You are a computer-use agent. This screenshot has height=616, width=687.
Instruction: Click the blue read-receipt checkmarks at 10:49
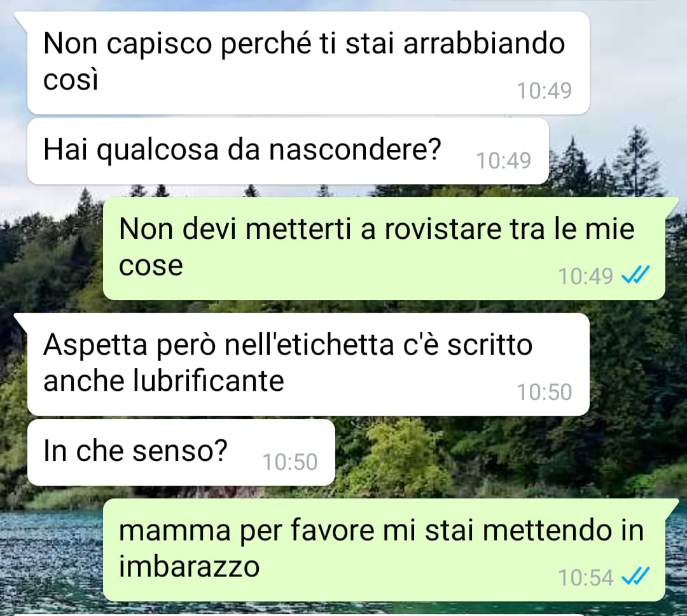coord(635,275)
